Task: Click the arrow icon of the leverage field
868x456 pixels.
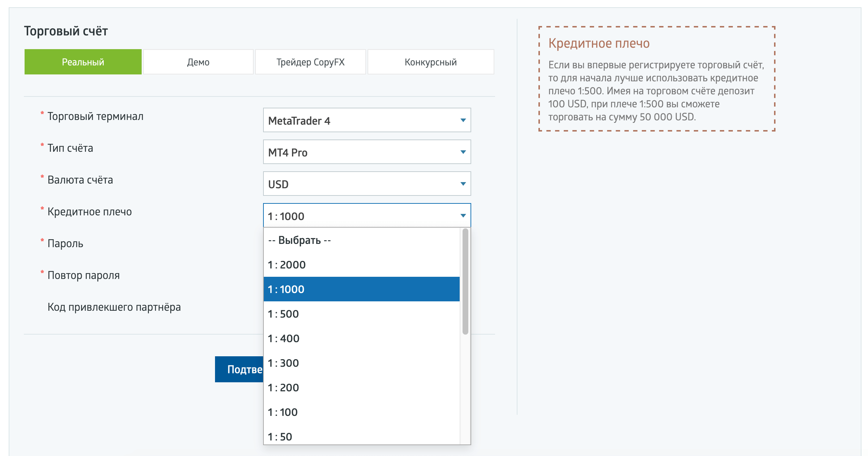Action: click(x=463, y=216)
